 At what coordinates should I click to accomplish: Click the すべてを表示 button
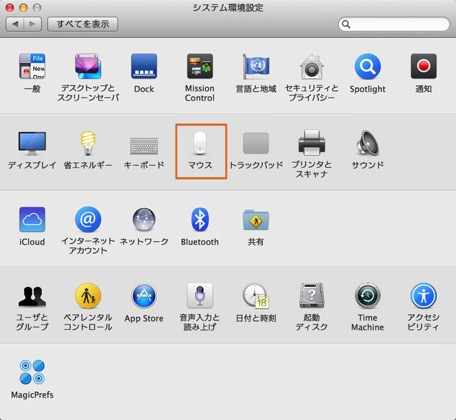point(83,24)
